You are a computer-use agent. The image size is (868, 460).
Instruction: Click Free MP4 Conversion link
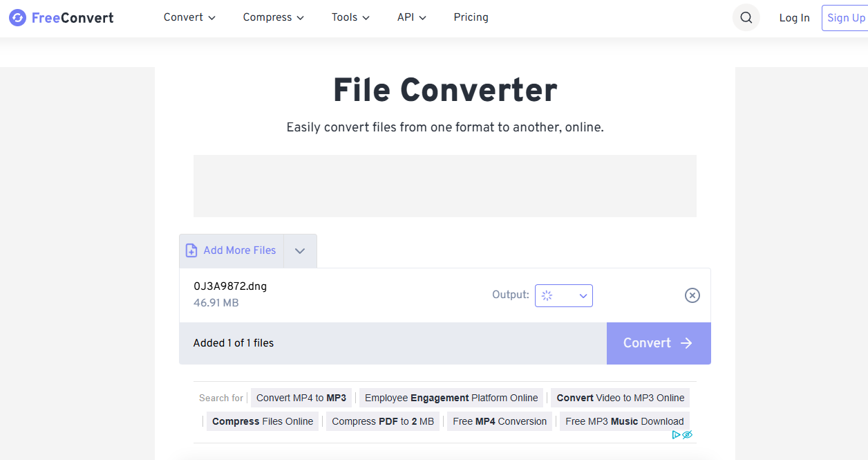click(500, 421)
